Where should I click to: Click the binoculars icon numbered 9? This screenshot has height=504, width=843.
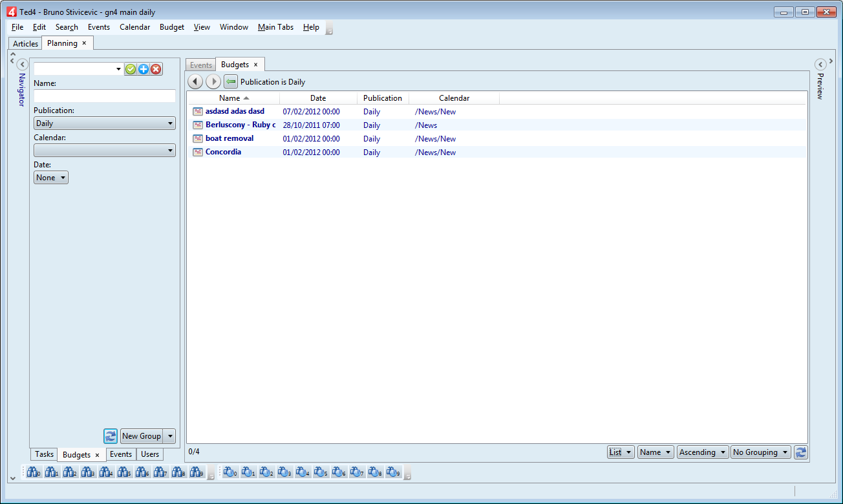click(x=197, y=472)
